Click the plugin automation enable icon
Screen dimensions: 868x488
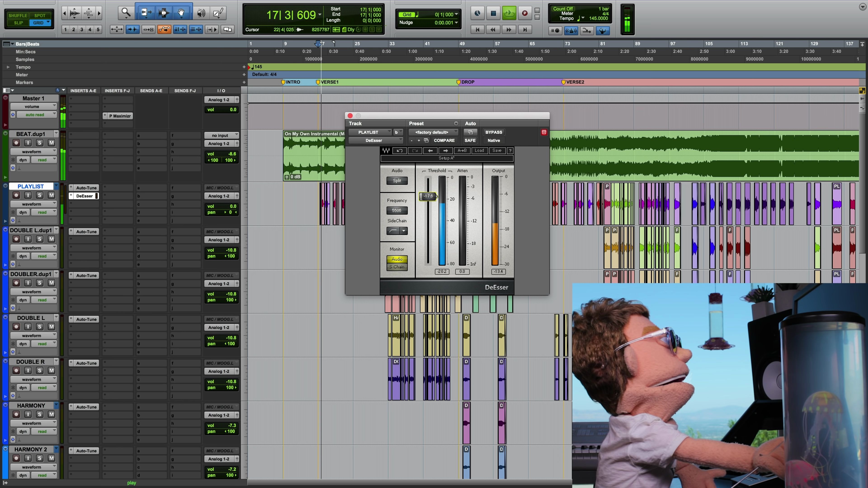(470, 132)
